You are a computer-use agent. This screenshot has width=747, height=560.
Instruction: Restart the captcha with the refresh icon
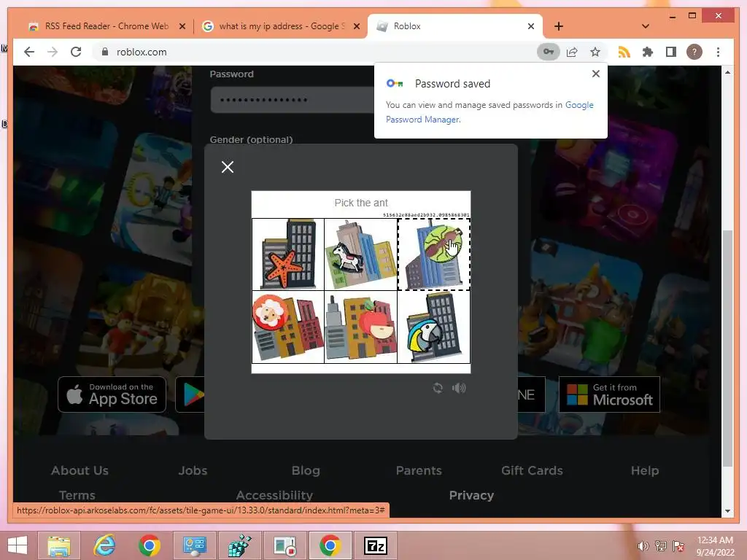click(438, 388)
